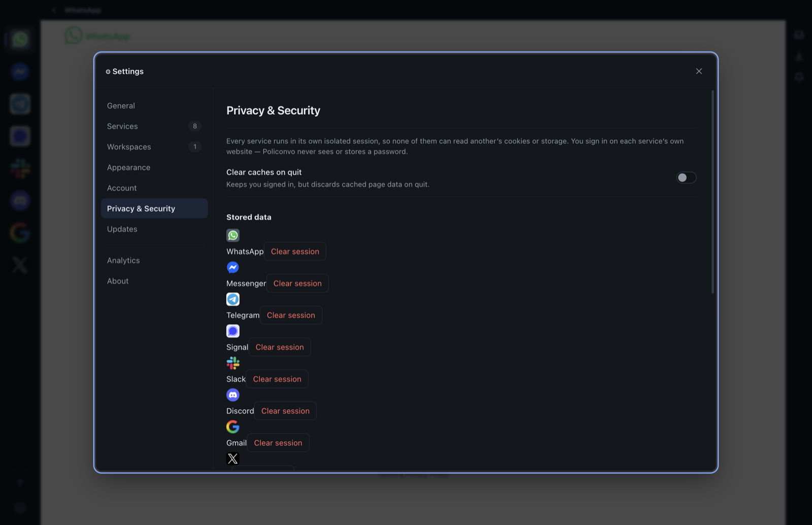812x525 pixels.
Task: Click the 'Clear caches on quit' label
Action: (264, 172)
